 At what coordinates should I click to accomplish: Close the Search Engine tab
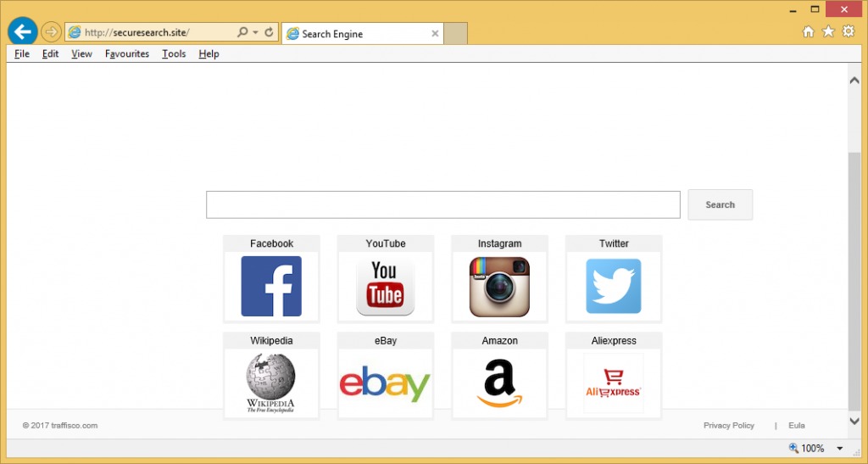tap(435, 34)
